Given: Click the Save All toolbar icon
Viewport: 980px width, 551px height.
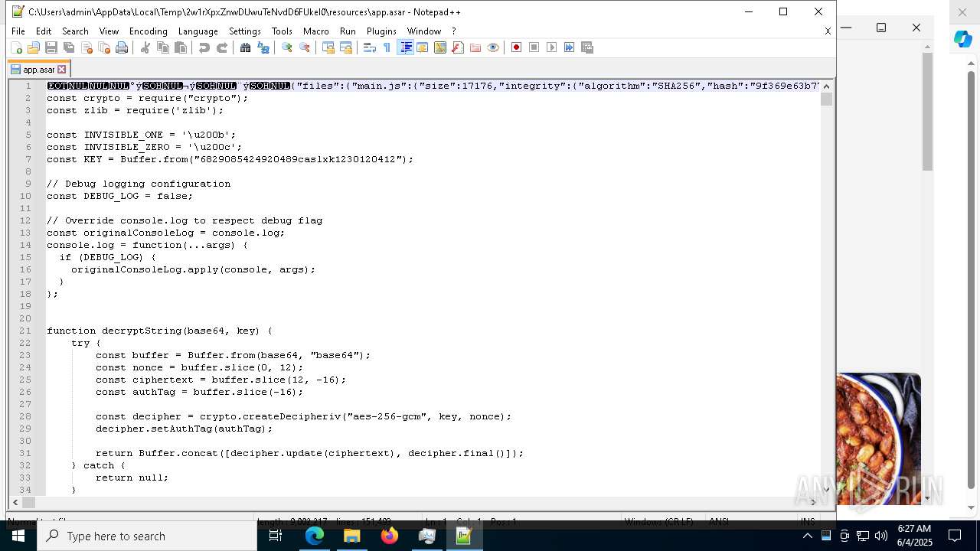Looking at the screenshot, I should coord(69,47).
